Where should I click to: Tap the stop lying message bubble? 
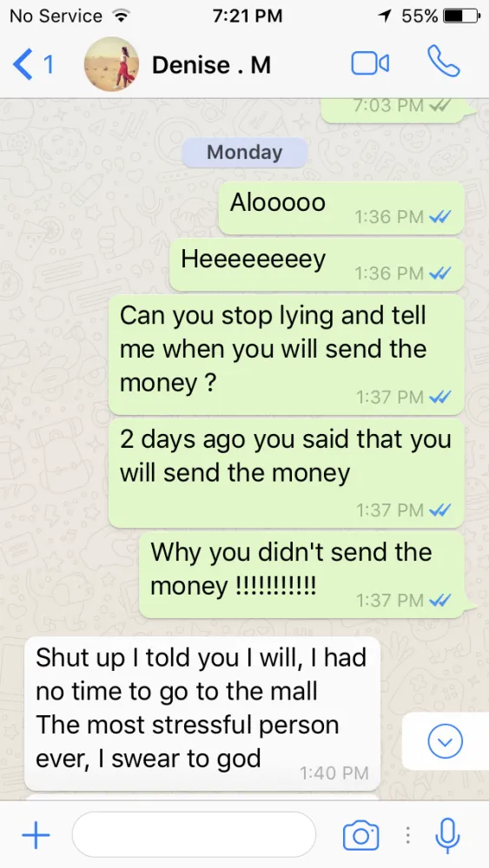pyautogui.click(x=287, y=354)
